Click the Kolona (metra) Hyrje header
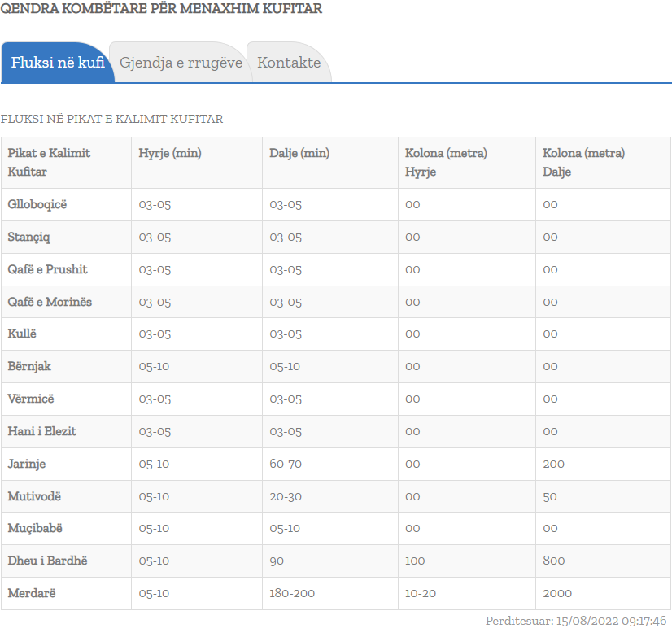Image resolution: width=672 pixels, height=637 pixels. (446, 162)
